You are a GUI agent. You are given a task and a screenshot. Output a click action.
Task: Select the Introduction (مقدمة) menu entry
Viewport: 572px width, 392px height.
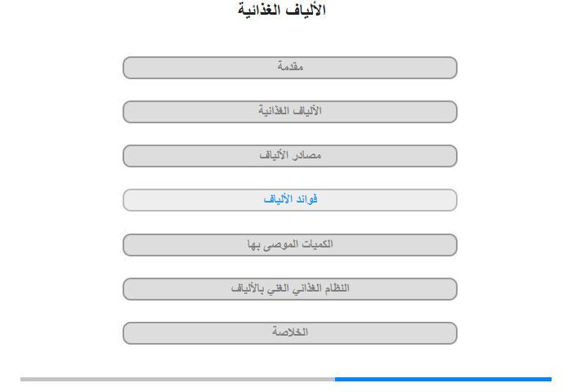coord(290,68)
